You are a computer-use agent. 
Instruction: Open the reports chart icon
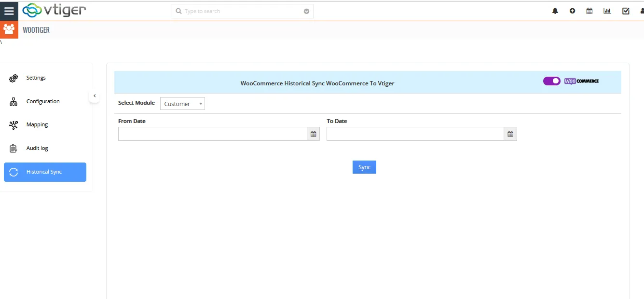(607, 11)
